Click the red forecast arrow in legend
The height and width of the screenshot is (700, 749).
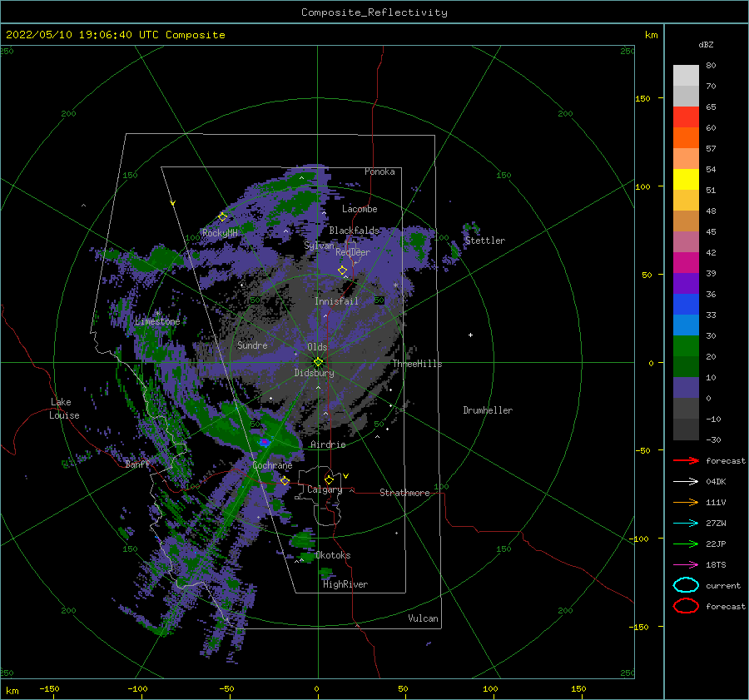point(686,460)
